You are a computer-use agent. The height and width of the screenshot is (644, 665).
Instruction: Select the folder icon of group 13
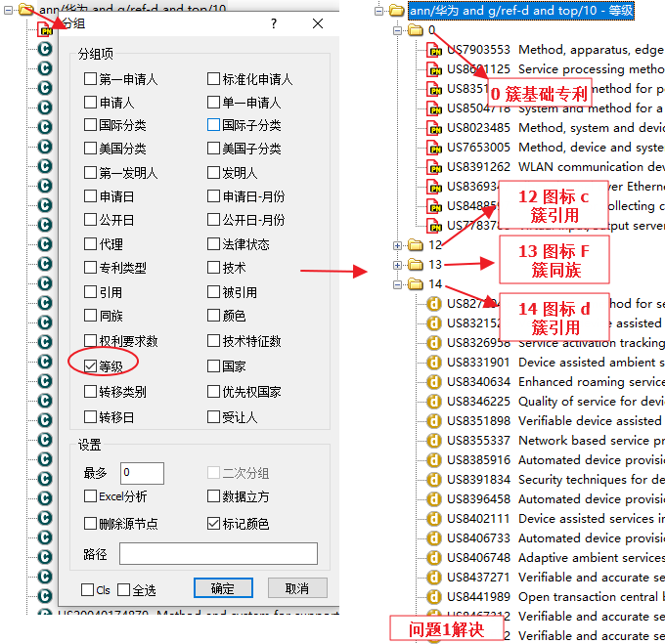point(416,265)
